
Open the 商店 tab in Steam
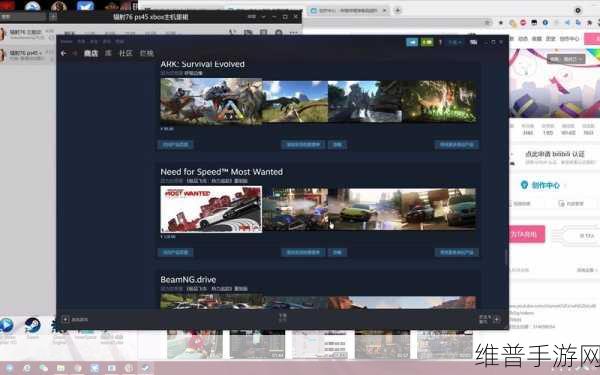pyautogui.click(x=91, y=53)
